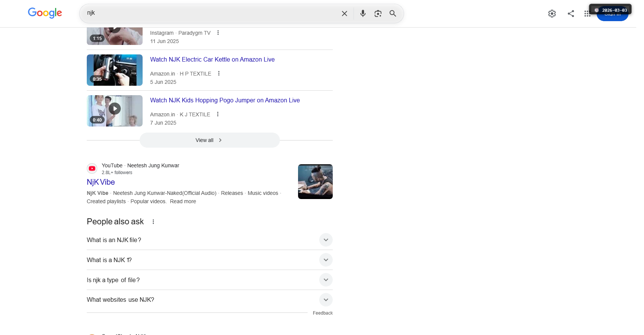Image resolution: width=644 pixels, height=335 pixels.
Task: Click the 2026-03-03 date overlay
Action: [610, 10]
